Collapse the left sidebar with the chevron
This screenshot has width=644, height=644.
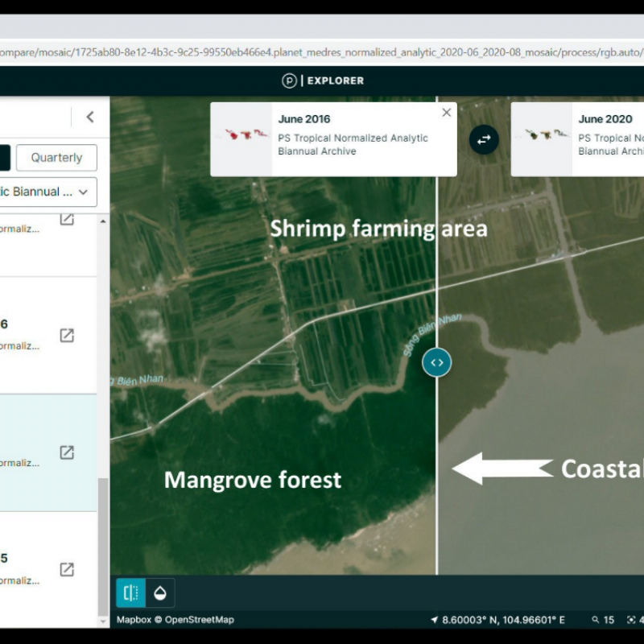pos(90,117)
